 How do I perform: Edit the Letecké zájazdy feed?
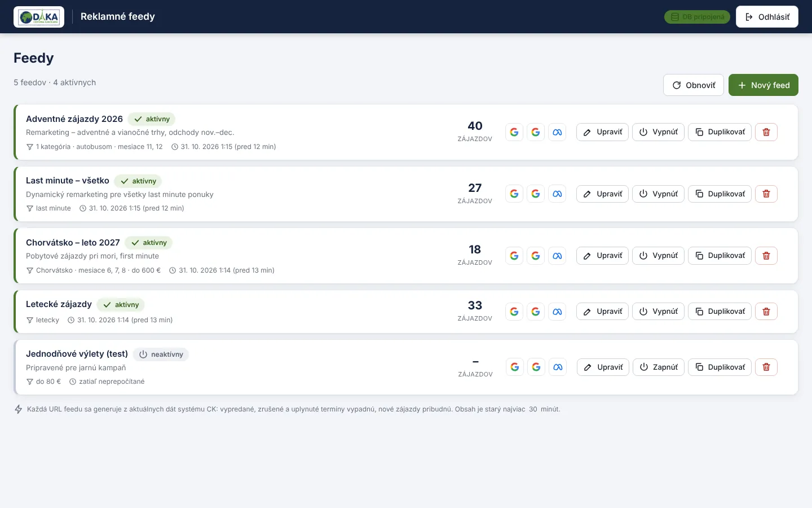tap(602, 312)
